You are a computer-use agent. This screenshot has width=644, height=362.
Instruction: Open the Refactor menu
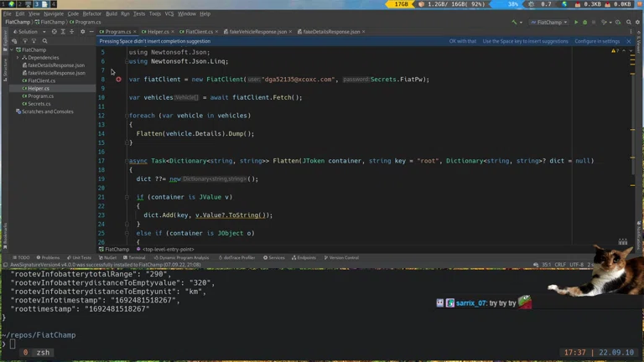[91, 13]
